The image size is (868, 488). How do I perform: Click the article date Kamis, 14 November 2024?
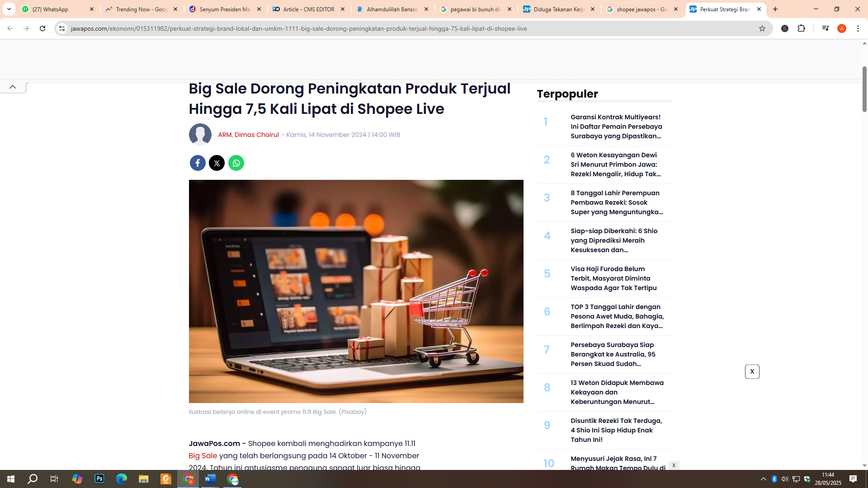[x=326, y=135]
